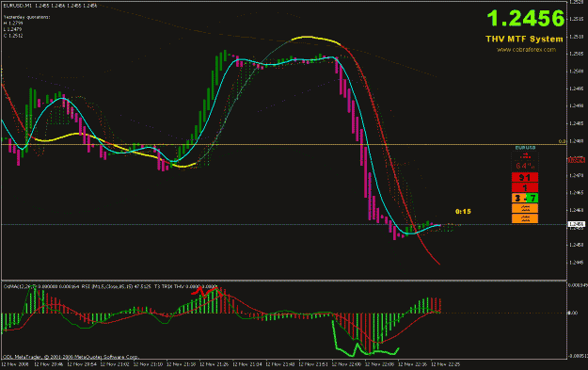Click yesterday's low value L 1.2479
This screenshot has height=370, width=588.
[13, 29]
